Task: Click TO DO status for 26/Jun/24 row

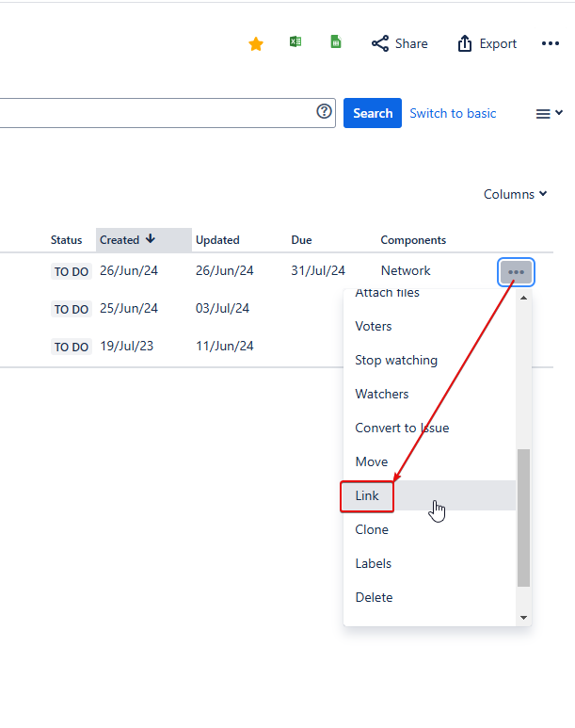Action: click(x=71, y=271)
